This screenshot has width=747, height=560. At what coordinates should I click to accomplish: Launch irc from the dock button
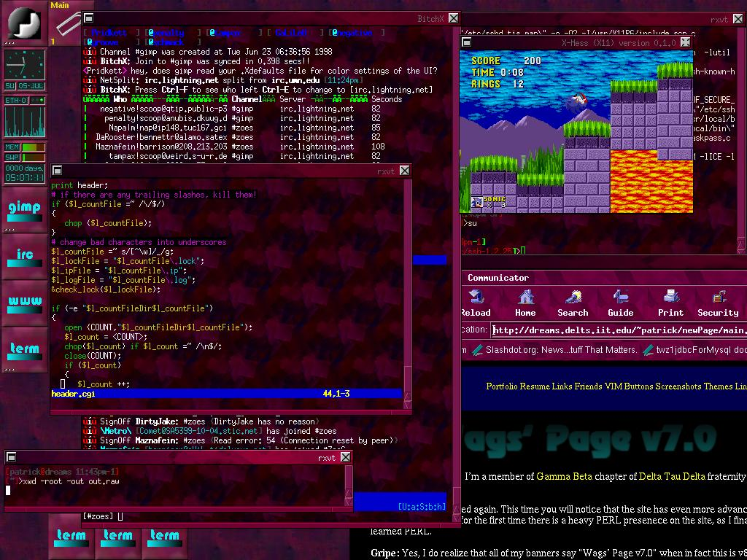pyautogui.click(x=24, y=256)
